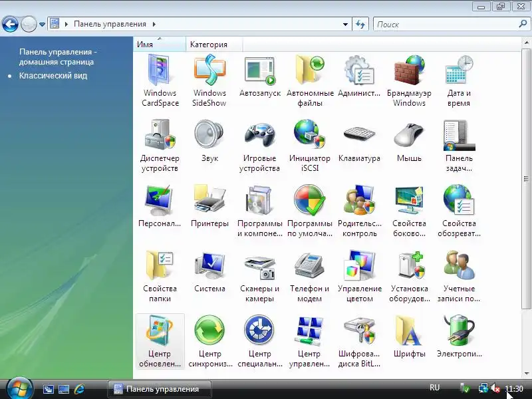Click scrollbar down arrow
Image resolution: width=532 pixels, height=399 pixels.
tap(526, 374)
